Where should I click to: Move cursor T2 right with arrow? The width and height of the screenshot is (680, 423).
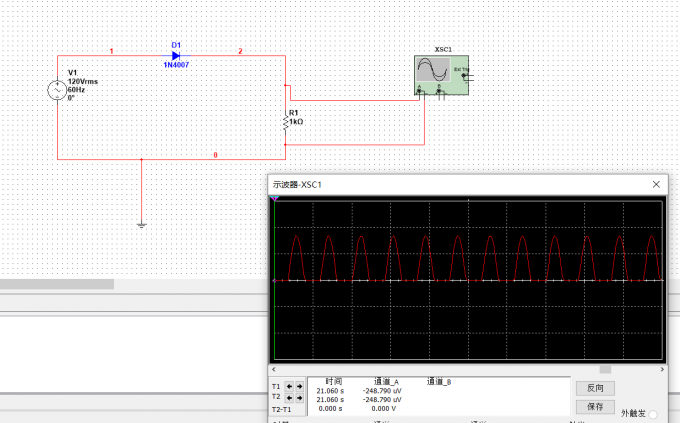(x=299, y=397)
